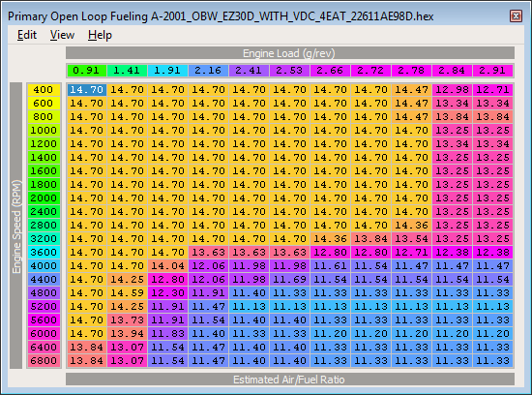Select the 2.66 load axis cell

[331, 71]
